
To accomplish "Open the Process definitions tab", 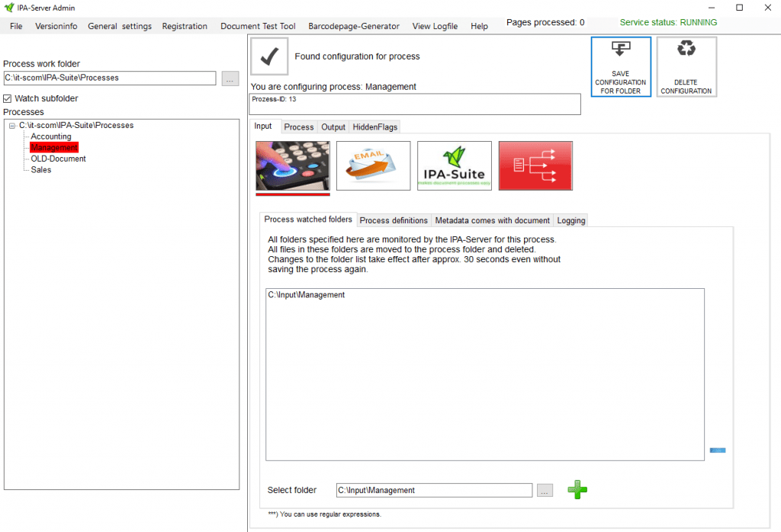I will [394, 220].
